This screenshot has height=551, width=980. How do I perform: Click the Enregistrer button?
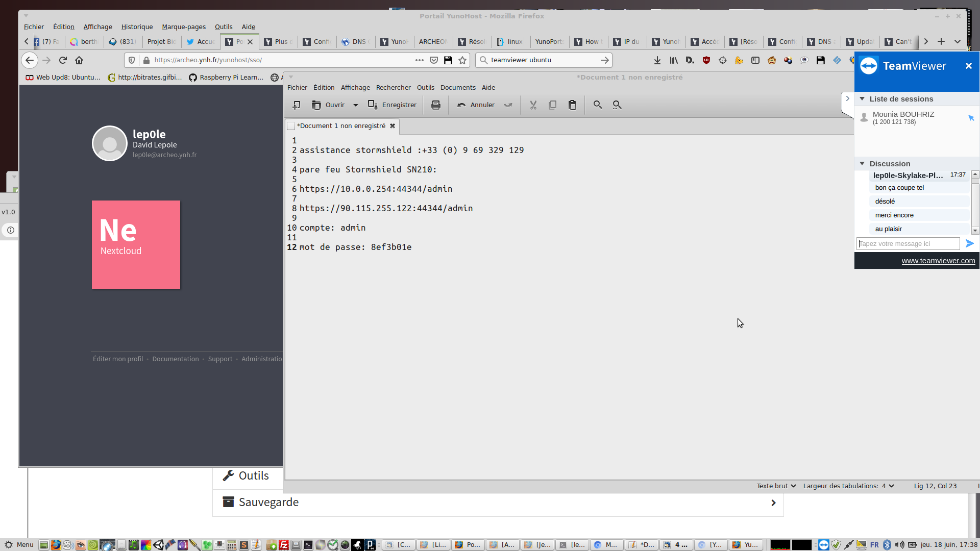pos(393,105)
